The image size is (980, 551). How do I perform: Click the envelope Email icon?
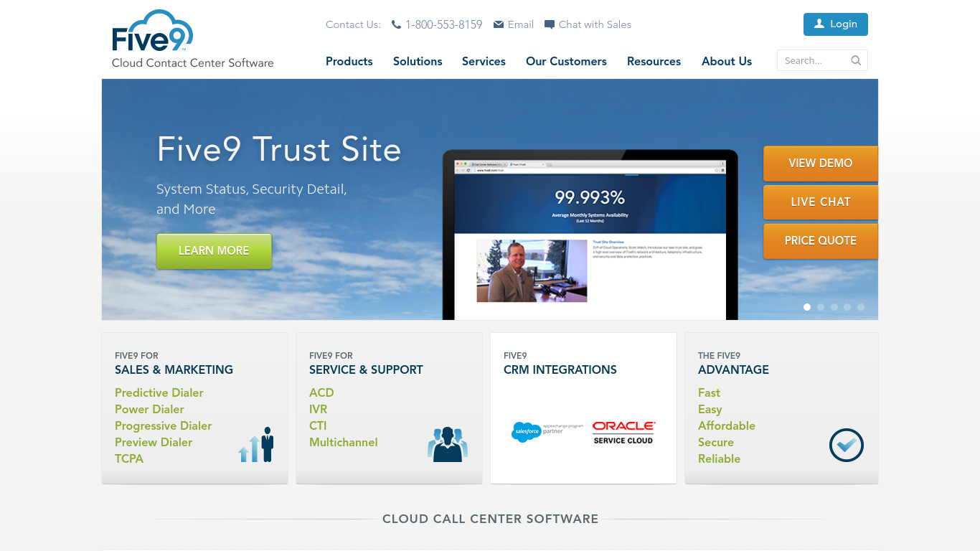click(499, 24)
